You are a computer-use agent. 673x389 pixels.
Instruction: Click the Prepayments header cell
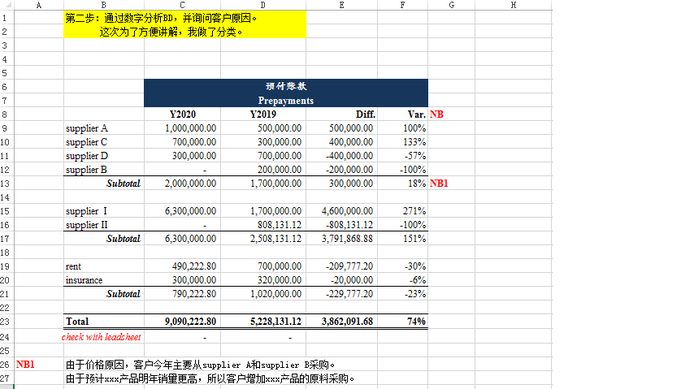click(286, 100)
